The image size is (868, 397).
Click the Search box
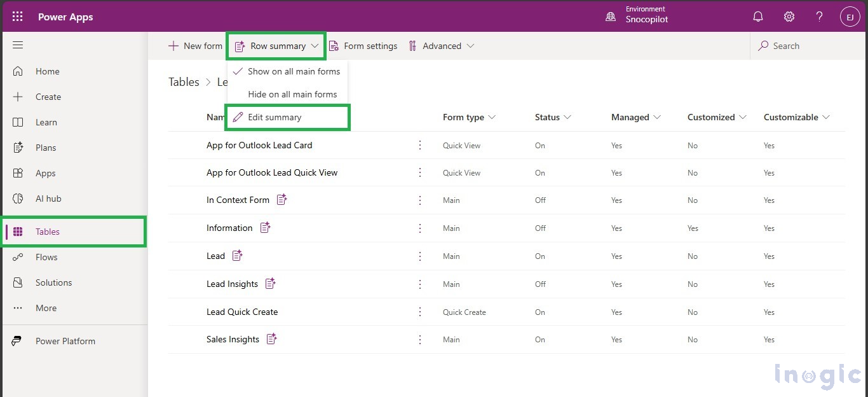click(x=807, y=46)
